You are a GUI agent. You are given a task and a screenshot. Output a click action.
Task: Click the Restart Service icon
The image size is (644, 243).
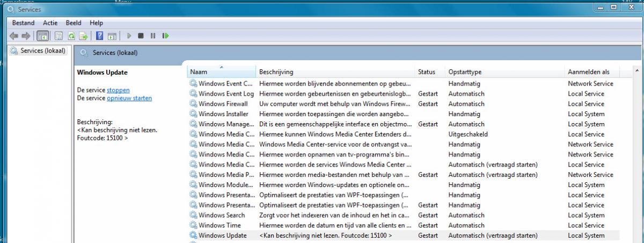click(x=166, y=36)
